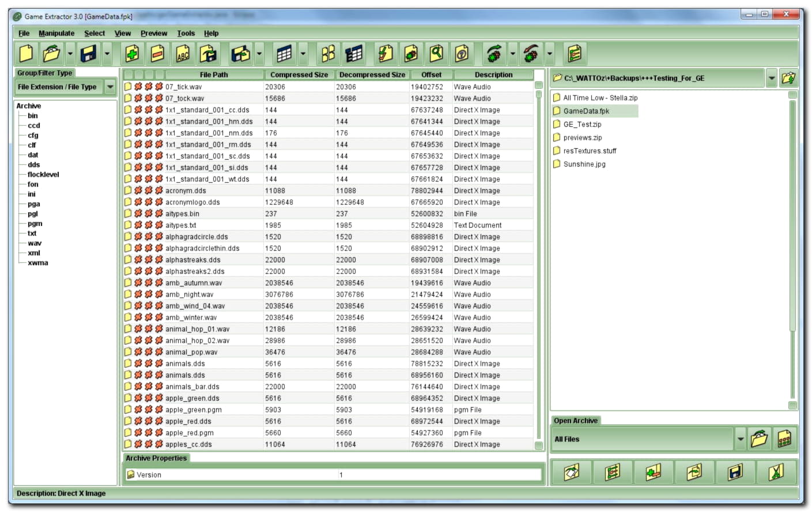The height and width of the screenshot is (512, 812).
Task: Click the open-folder button beside All Files
Action: [760, 439]
